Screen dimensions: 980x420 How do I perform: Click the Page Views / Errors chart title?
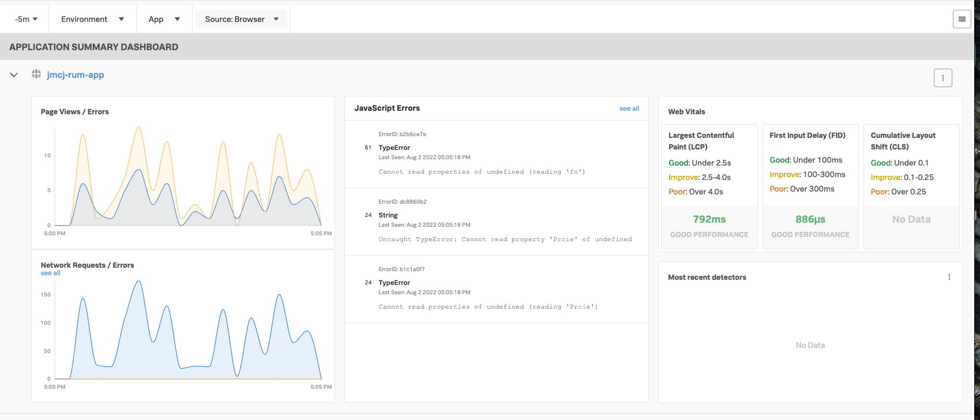(x=74, y=112)
